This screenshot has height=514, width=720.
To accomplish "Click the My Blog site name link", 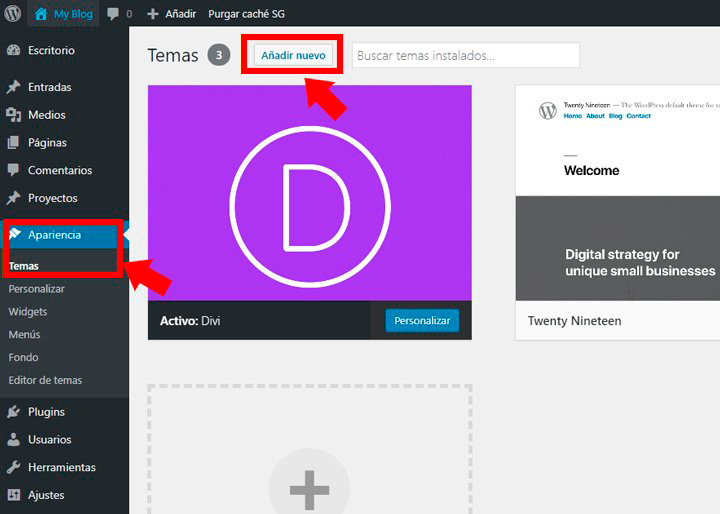I will click(x=73, y=14).
